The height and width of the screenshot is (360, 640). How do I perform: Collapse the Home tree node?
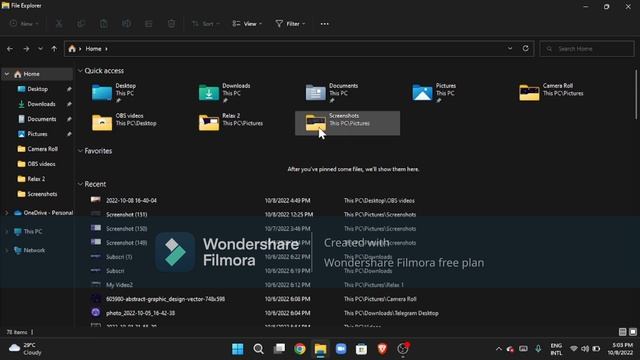point(7,74)
